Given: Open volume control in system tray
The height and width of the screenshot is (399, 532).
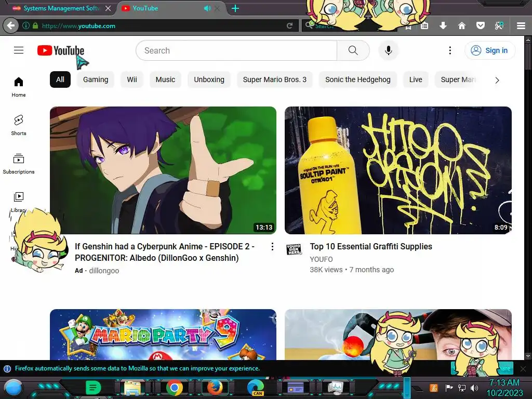Looking at the screenshot, I should pos(474,388).
